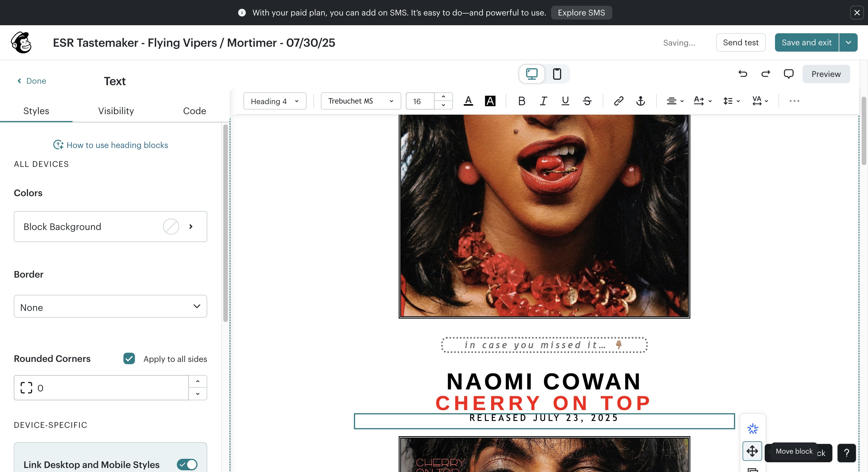Click the campaign title text
This screenshot has width=868, height=472.
(194, 43)
